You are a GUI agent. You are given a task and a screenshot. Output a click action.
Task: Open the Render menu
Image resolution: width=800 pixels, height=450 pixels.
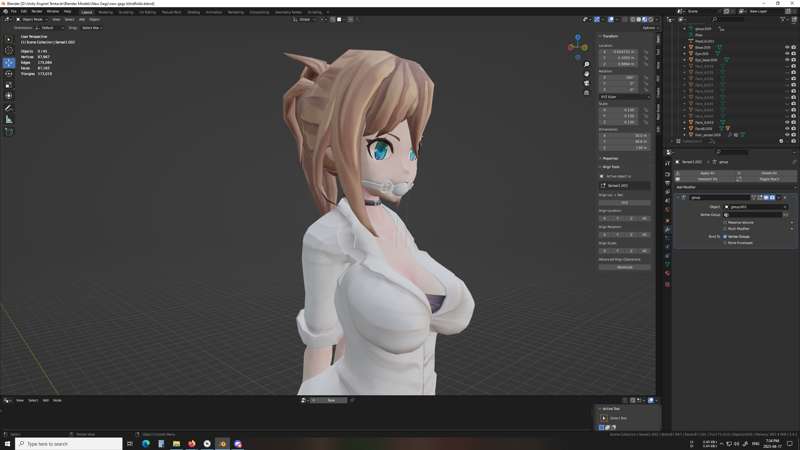(37, 11)
